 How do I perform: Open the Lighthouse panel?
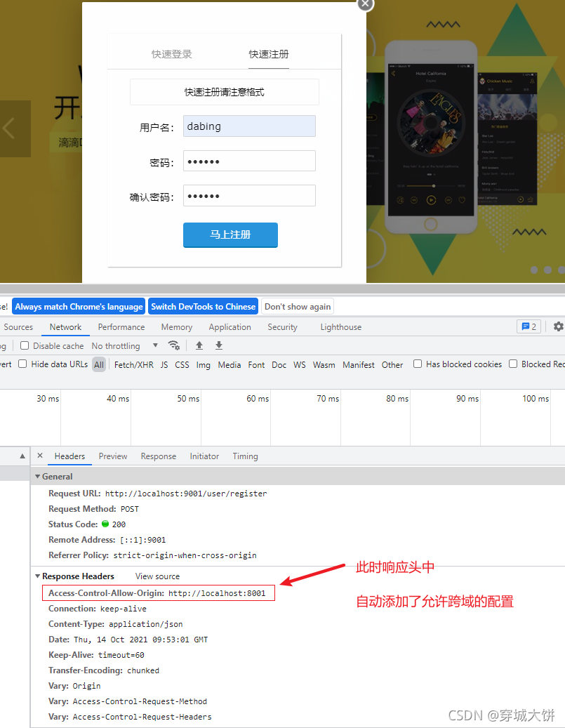click(340, 327)
